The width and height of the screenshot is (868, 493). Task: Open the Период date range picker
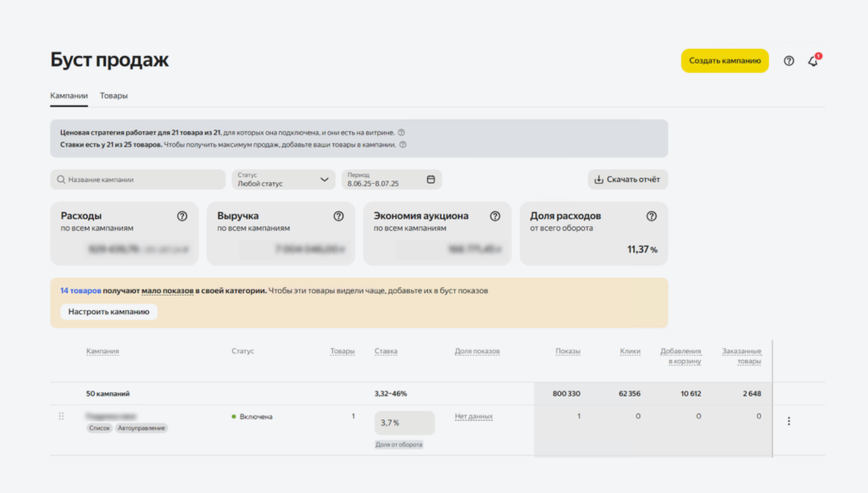pos(383,180)
